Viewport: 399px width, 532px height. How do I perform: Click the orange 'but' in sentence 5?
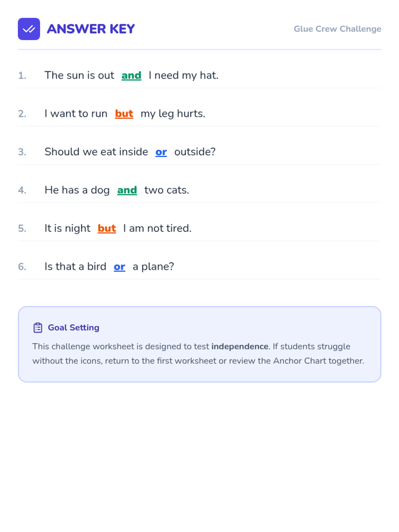[x=107, y=228]
